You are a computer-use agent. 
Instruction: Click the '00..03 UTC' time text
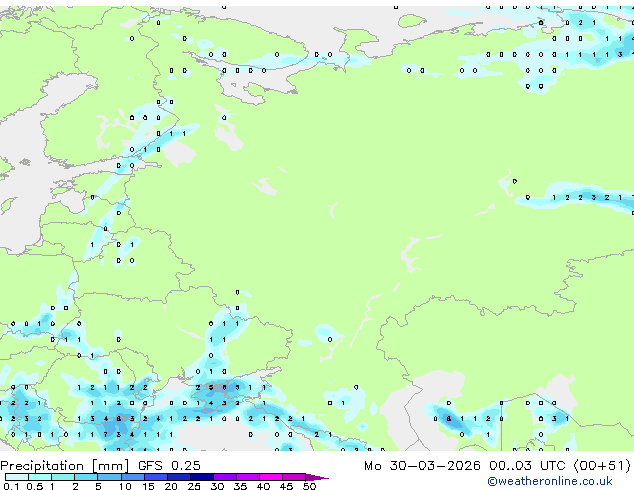(528, 466)
